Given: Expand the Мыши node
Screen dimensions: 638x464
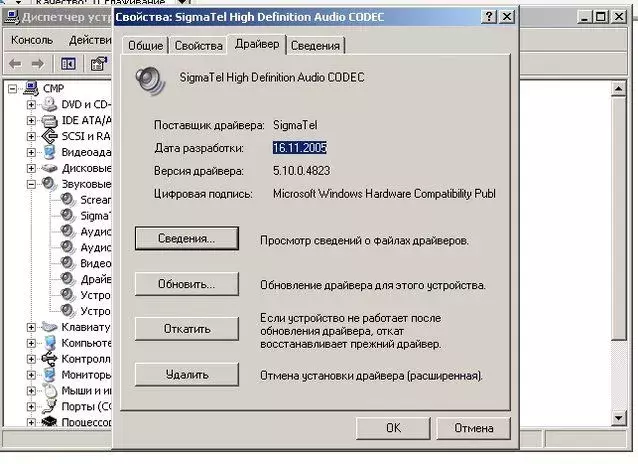Looking at the screenshot, I should [x=31, y=390].
